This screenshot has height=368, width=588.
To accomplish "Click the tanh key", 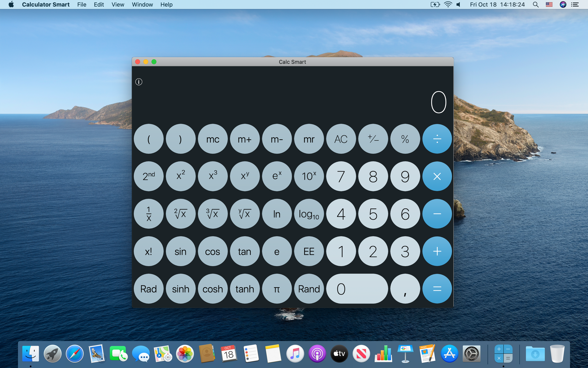I will coord(245,289).
